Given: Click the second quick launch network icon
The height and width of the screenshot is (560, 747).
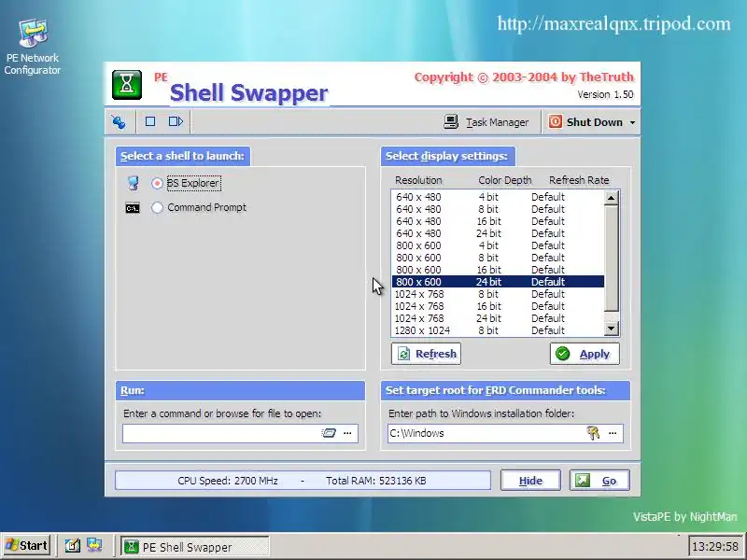Looking at the screenshot, I should coord(94,545).
